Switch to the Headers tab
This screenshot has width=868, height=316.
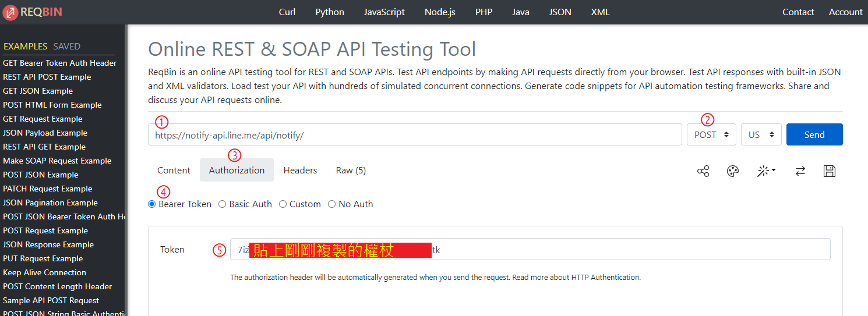pos(300,170)
